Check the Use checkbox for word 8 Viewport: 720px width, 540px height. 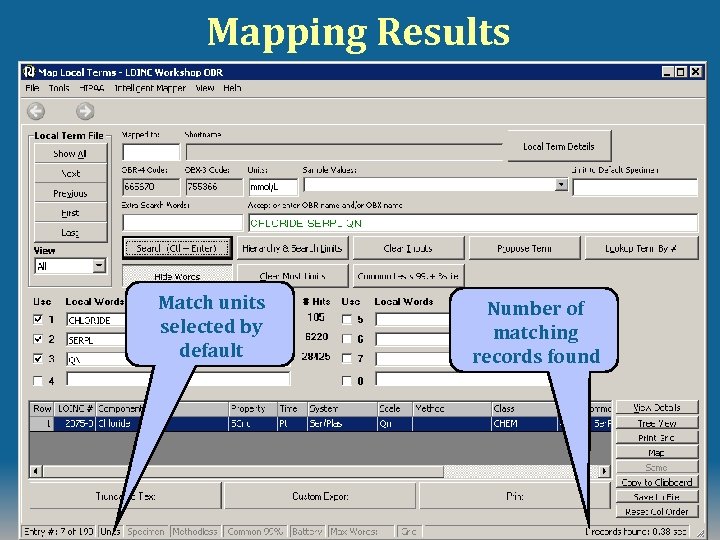347,381
